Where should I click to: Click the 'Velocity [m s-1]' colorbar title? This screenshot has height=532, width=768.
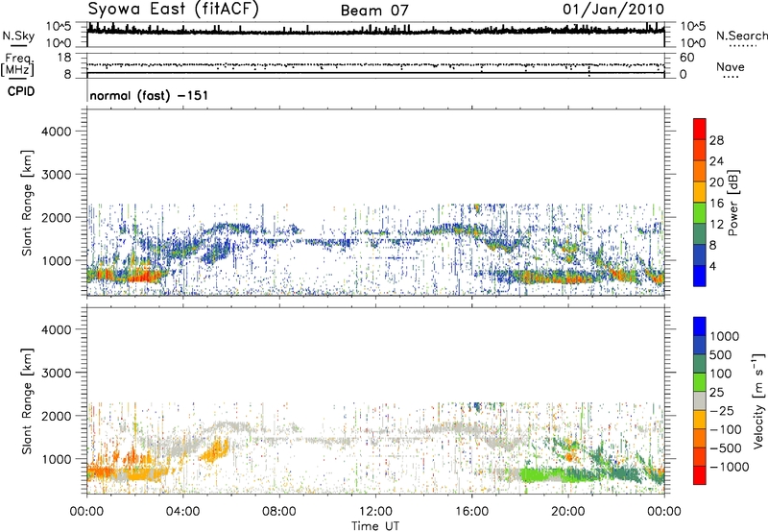[x=758, y=400]
